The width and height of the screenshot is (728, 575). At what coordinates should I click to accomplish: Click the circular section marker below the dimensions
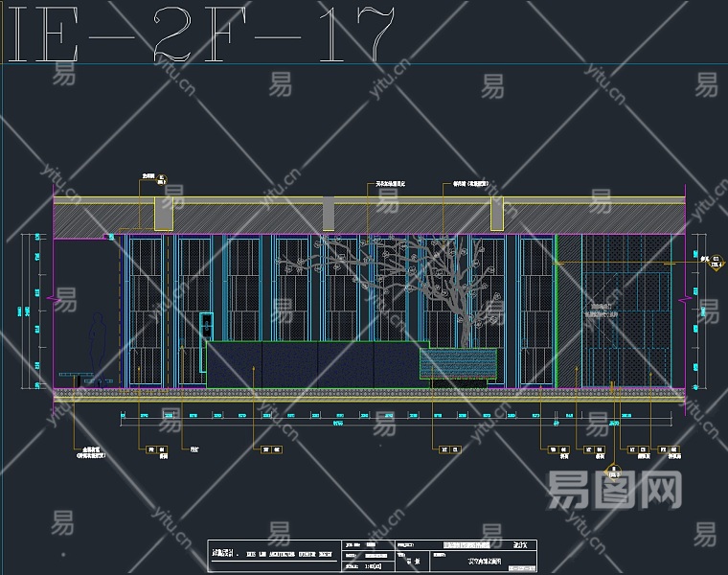coord(611,470)
